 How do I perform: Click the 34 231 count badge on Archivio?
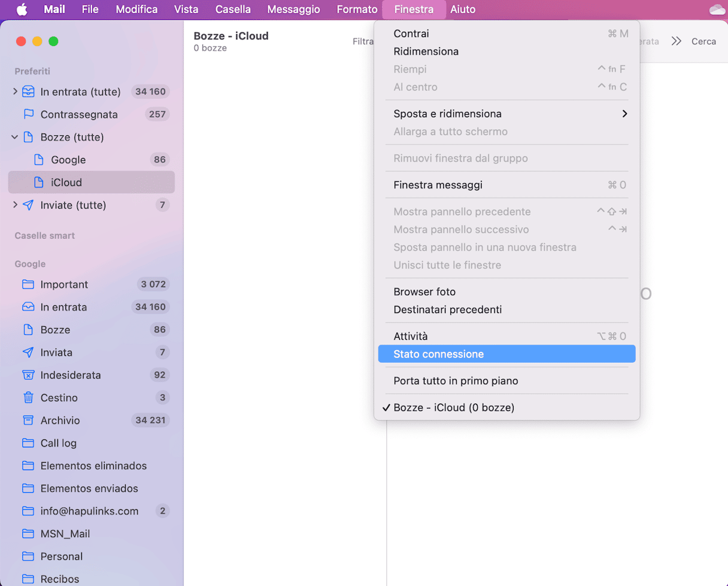(x=150, y=420)
